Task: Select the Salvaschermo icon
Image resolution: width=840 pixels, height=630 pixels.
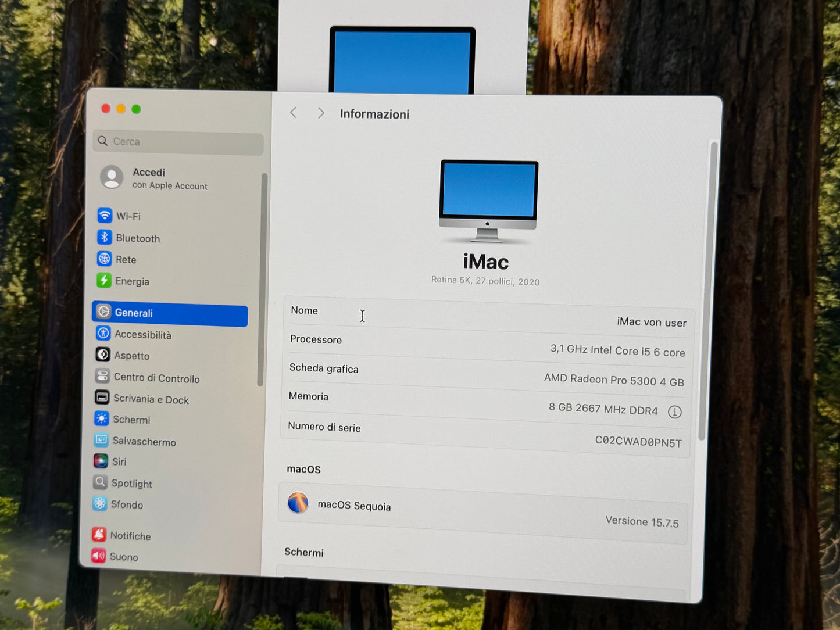Action: click(x=101, y=440)
